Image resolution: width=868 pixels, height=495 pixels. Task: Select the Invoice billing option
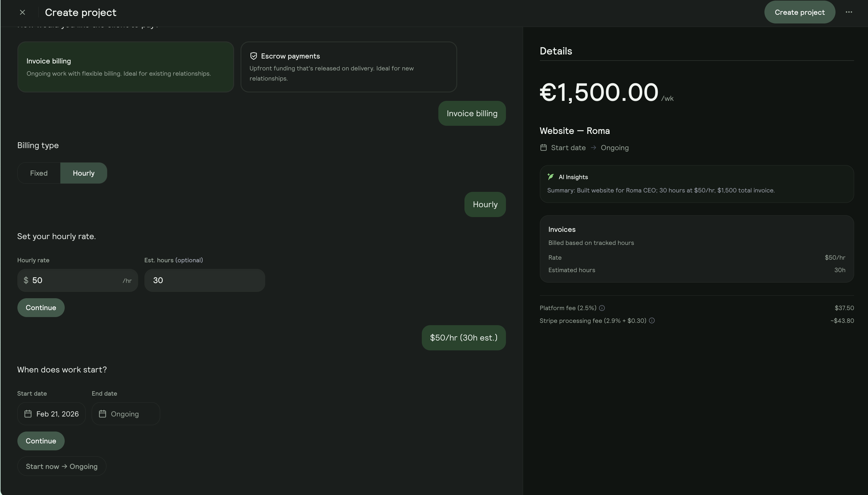click(x=125, y=67)
